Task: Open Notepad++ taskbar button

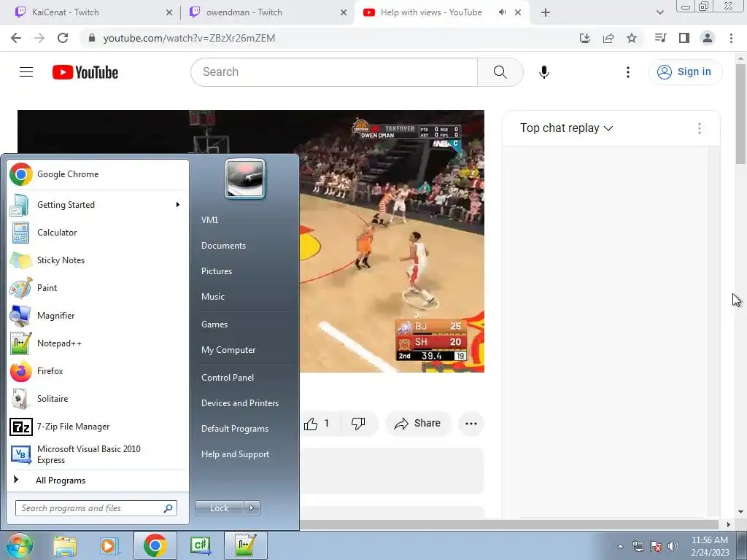Action: click(x=246, y=545)
